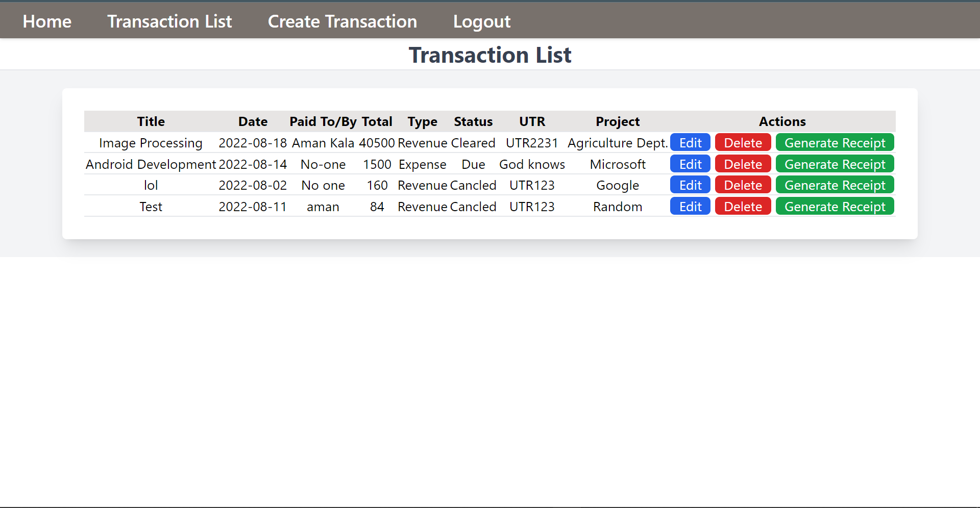Click the Title column header
This screenshot has height=508, width=980.
(x=151, y=121)
